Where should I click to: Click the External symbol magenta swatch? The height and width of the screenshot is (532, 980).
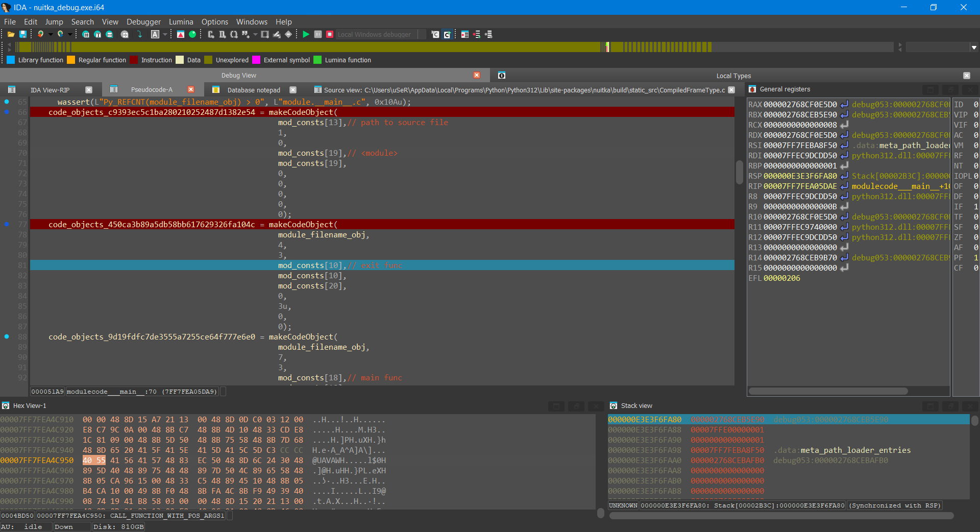click(256, 60)
